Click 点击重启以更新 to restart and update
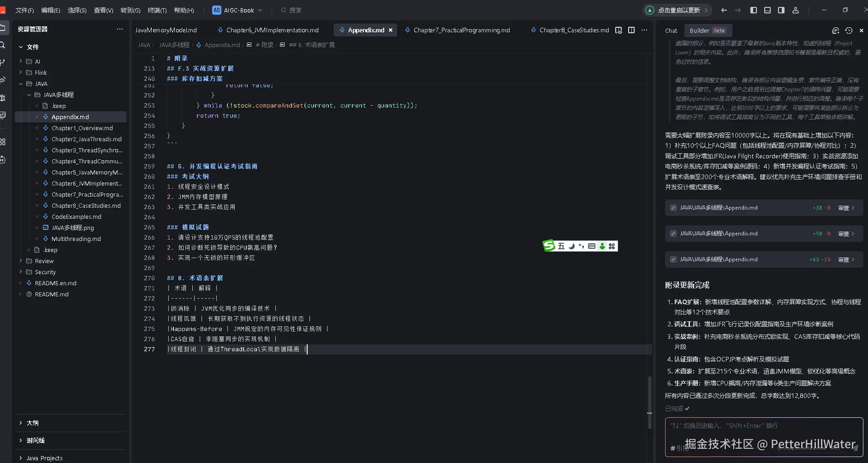The height and width of the screenshot is (463, 868). pos(679,10)
